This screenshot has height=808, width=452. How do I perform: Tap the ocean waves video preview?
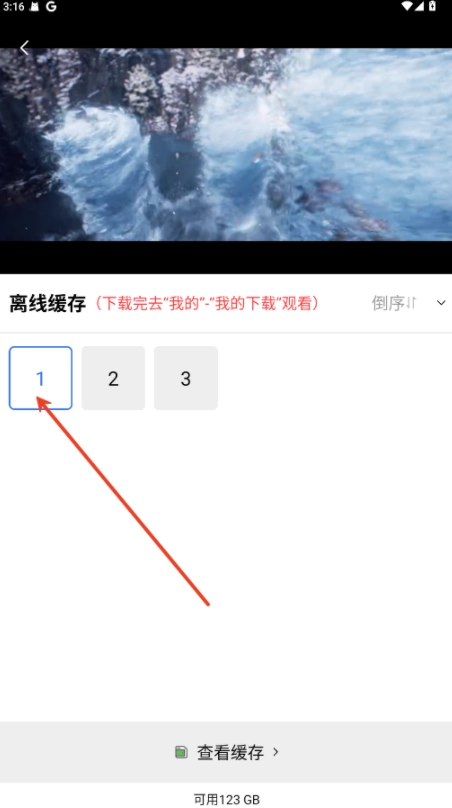coord(226,144)
